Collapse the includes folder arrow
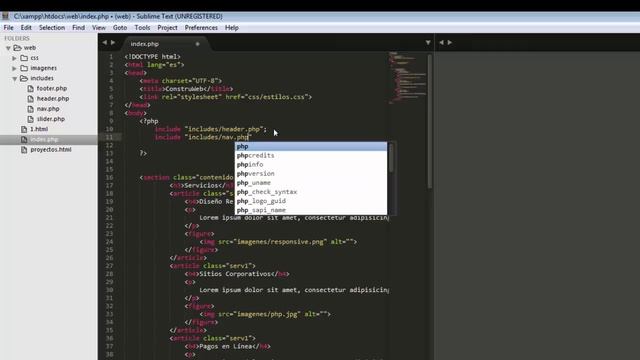This screenshot has width=640, height=360. pyautogui.click(x=15, y=78)
